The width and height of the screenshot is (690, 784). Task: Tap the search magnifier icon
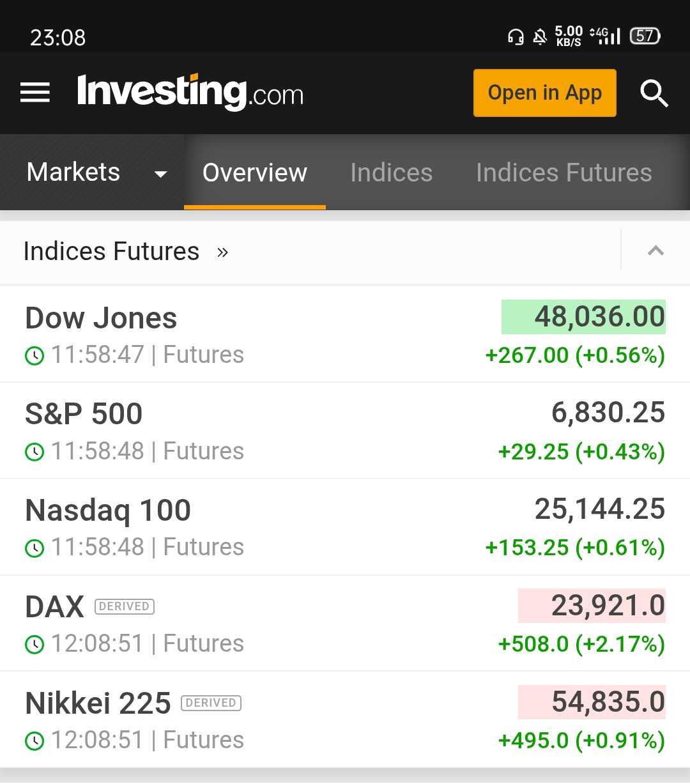tap(654, 93)
